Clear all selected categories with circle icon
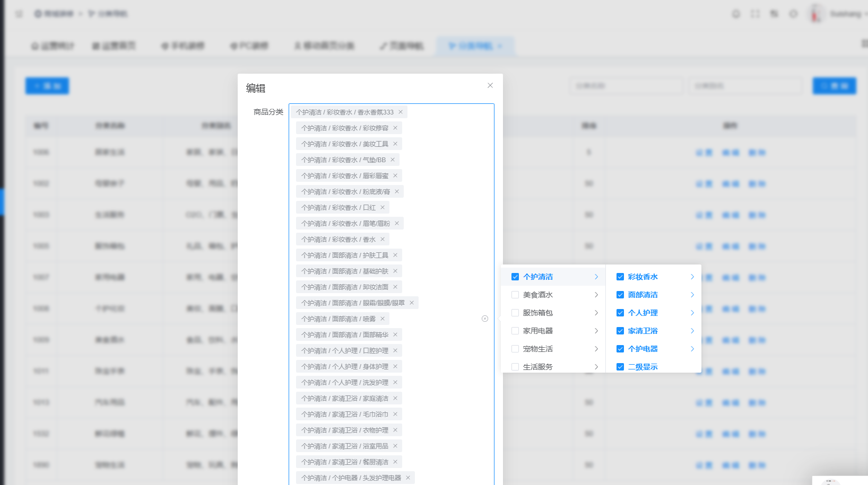 [x=485, y=319]
